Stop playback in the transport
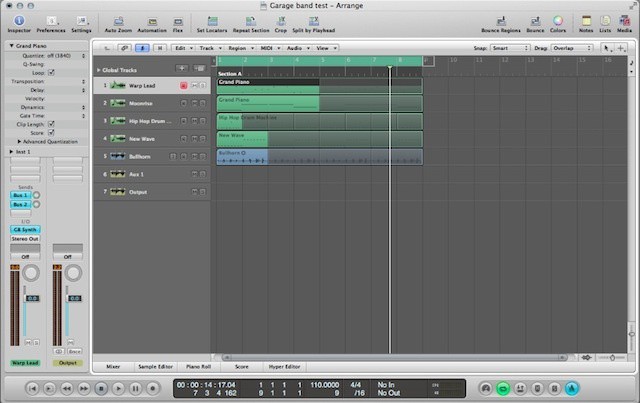 tap(101, 388)
